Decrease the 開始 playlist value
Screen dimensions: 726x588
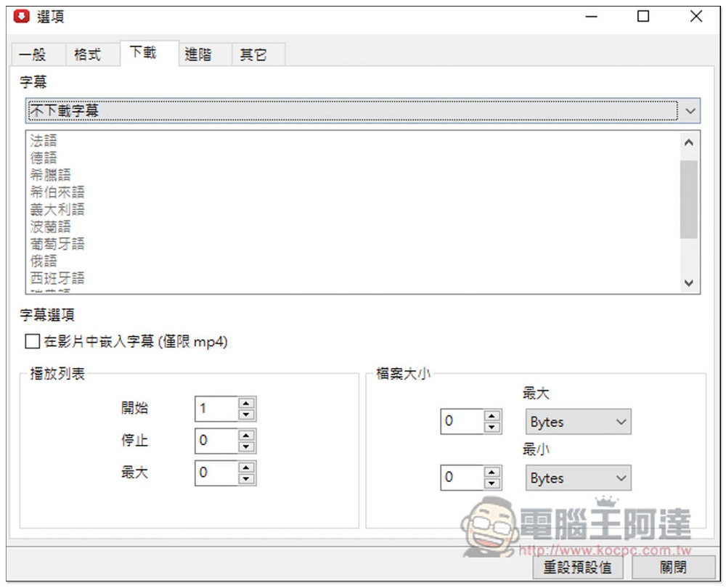(x=246, y=415)
